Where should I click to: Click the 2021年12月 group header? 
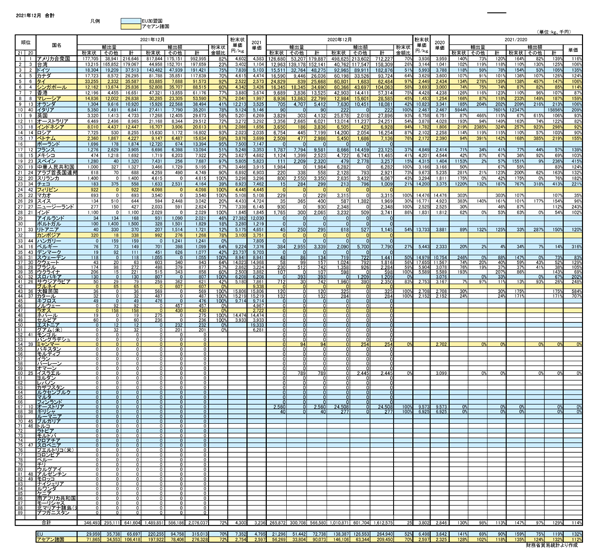(152, 39)
